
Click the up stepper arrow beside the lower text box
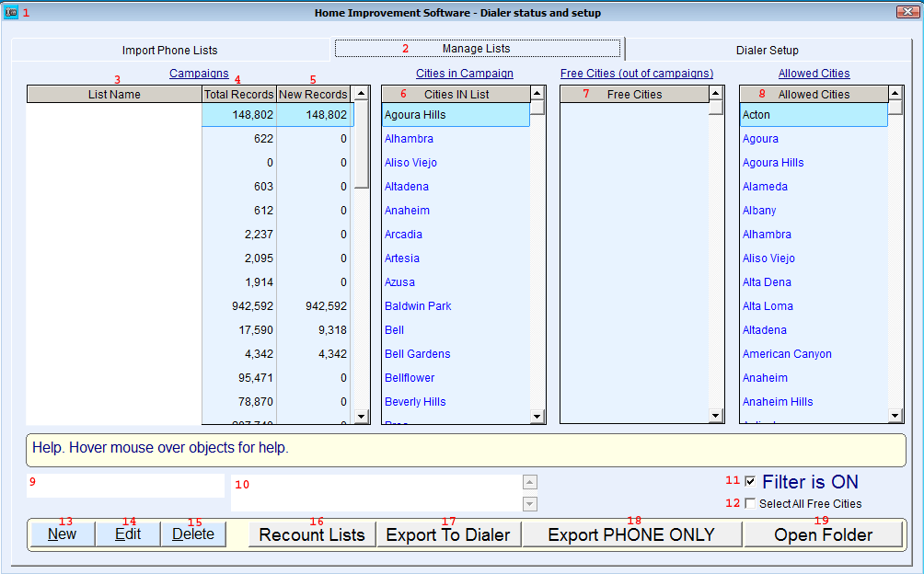point(530,482)
